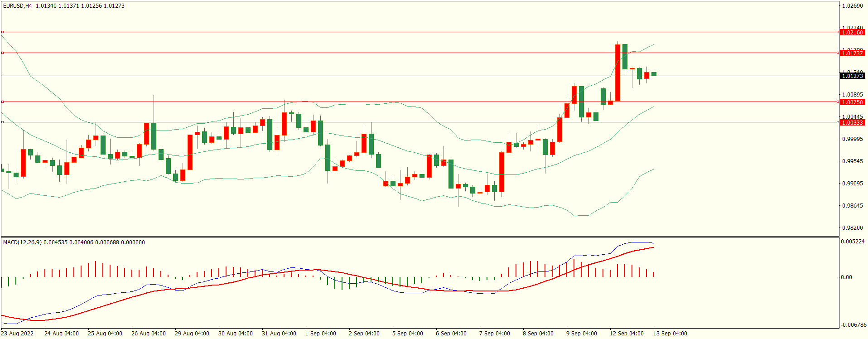Click the 0.98200 price scale value
The width and height of the screenshot is (868, 339).
pos(852,228)
